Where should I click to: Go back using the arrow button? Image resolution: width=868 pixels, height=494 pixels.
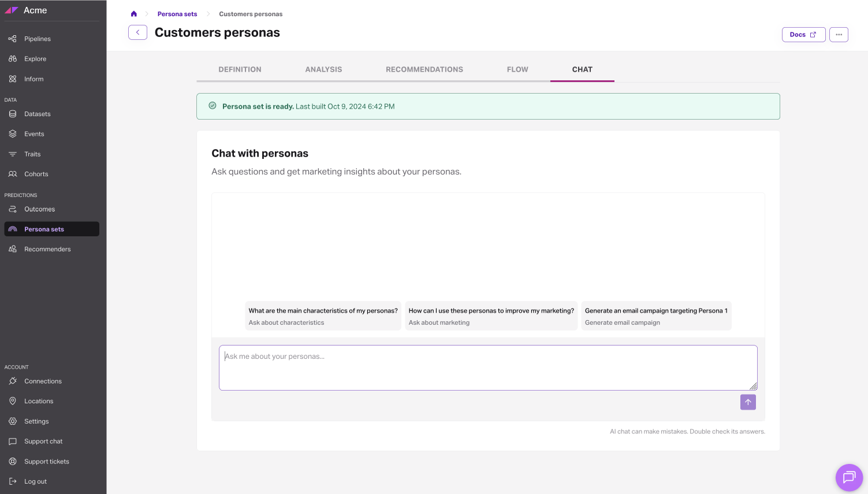coord(137,32)
